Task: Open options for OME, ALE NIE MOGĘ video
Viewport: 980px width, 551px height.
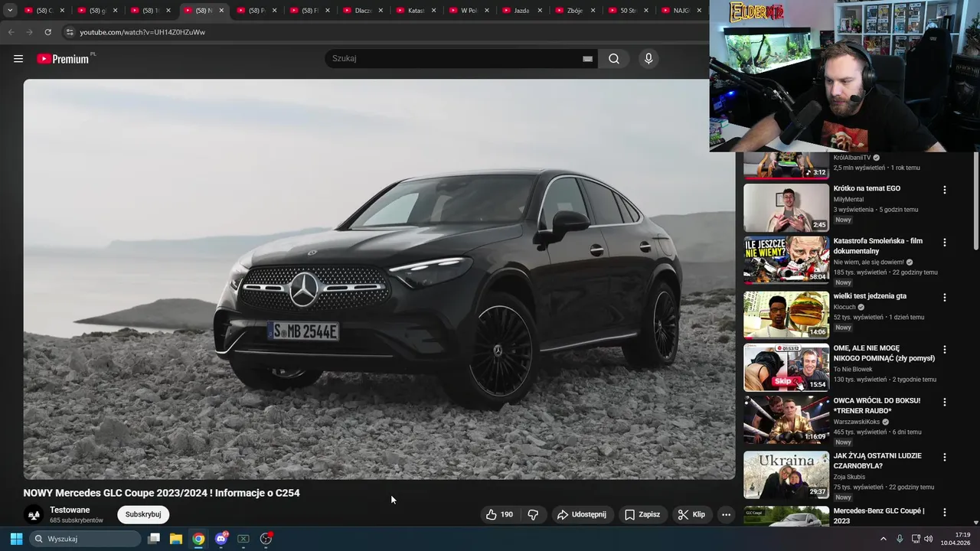Action: point(944,350)
